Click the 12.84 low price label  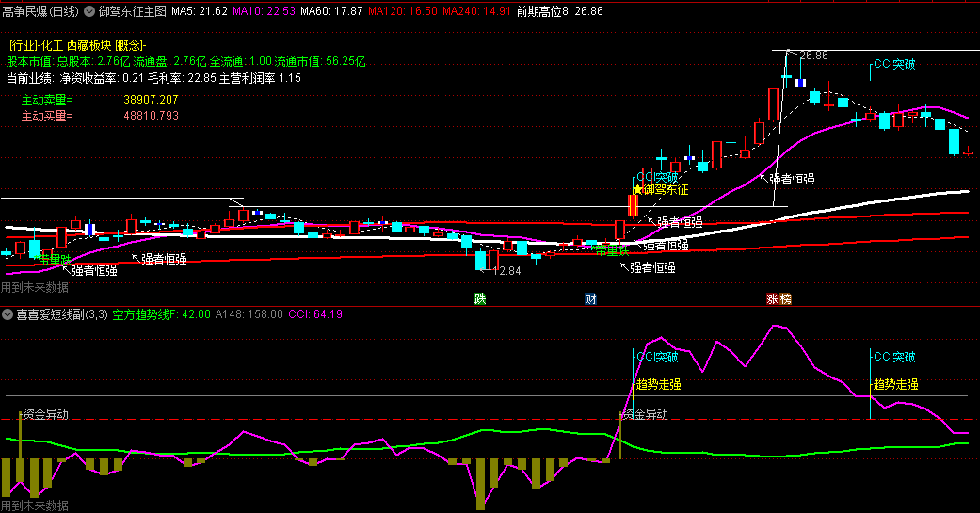click(x=506, y=270)
